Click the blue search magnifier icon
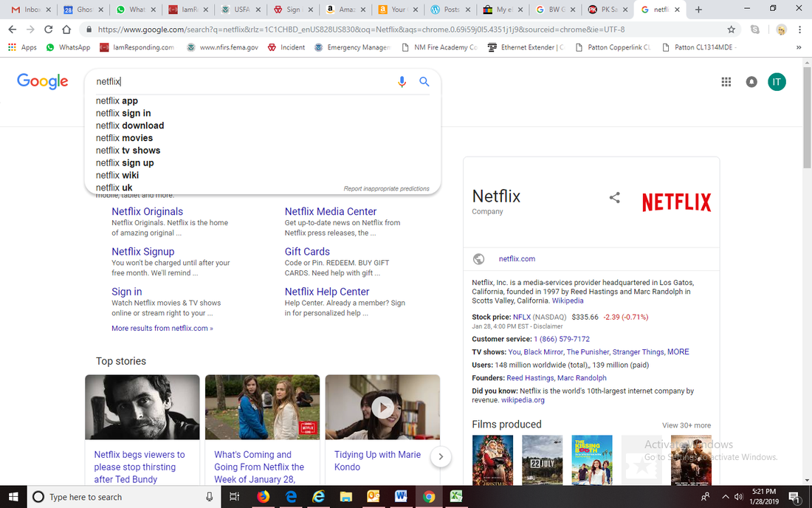This screenshot has width=812, height=508. pyautogui.click(x=424, y=81)
